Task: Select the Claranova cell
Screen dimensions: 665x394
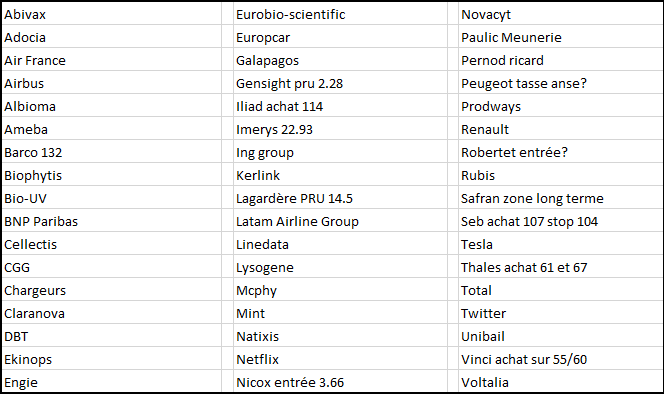Action: pos(112,313)
